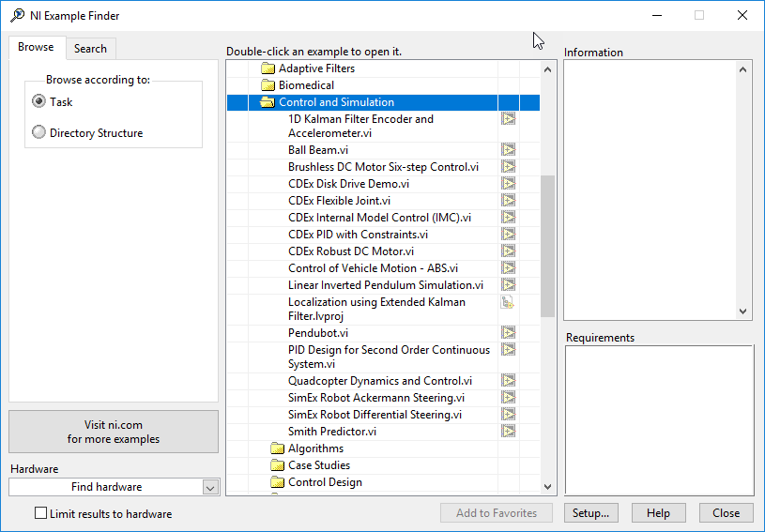
Task: Open the Find hardware dropdown
Action: 210,487
